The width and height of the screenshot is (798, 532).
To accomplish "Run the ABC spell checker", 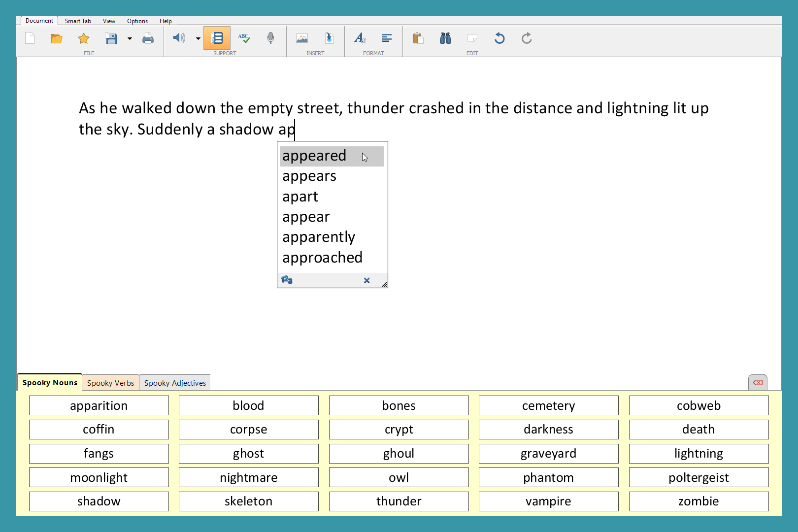I will pos(244,38).
